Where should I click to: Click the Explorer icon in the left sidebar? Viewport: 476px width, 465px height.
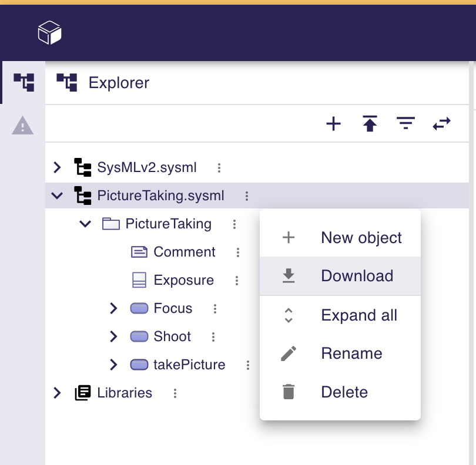(x=24, y=82)
